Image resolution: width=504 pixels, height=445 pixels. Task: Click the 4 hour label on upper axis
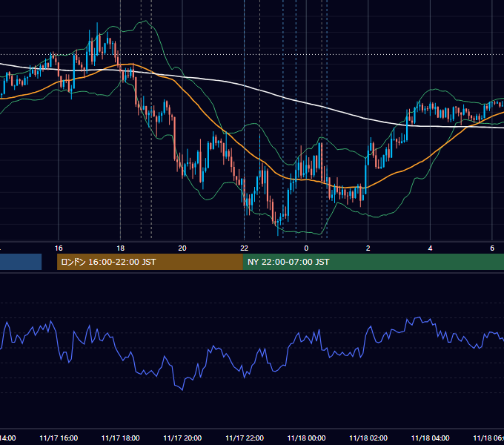430,248
